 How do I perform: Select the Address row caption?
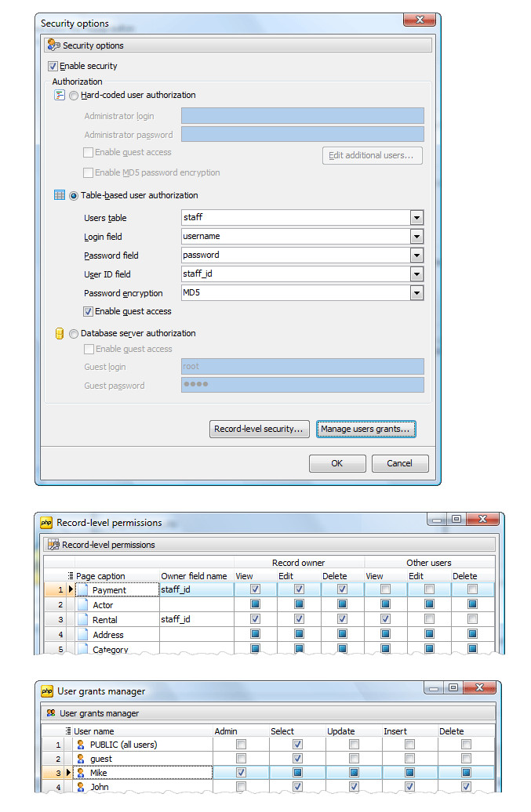[107, 635]
